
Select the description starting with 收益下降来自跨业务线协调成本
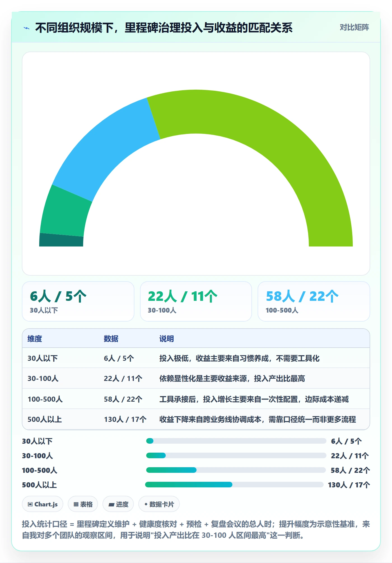coord(258,419)
